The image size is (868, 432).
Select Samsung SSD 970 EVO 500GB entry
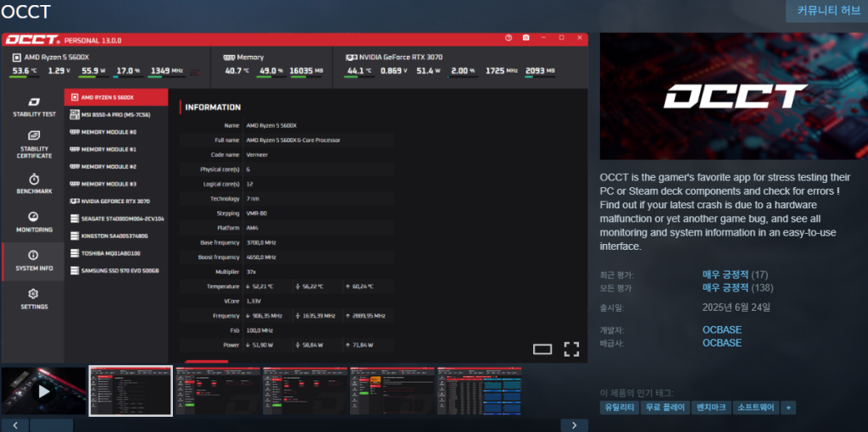[x=116, y=271]
